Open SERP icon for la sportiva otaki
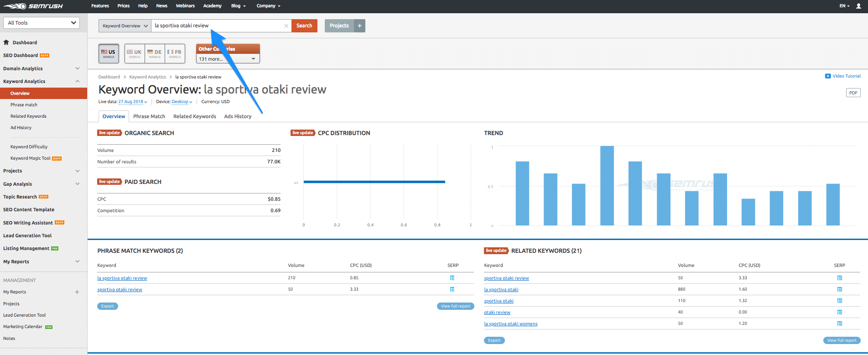 click(x=840, y=289)
